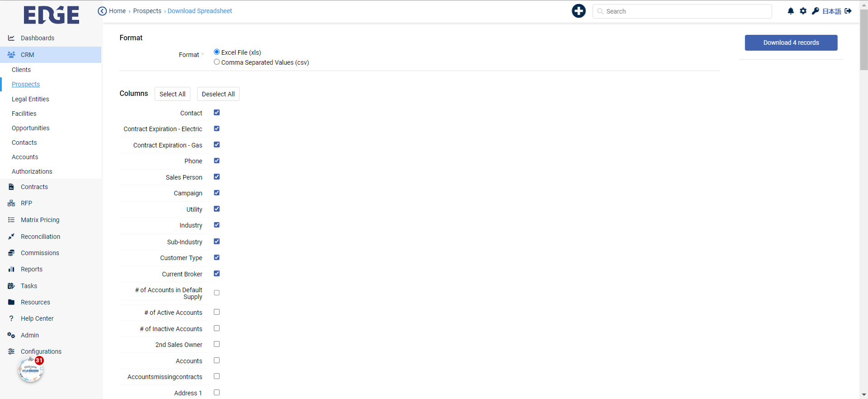This screenshot has height=399, width=868.
Task: Click the Reports bar chart icon
Action: click(x=11, y=269)
